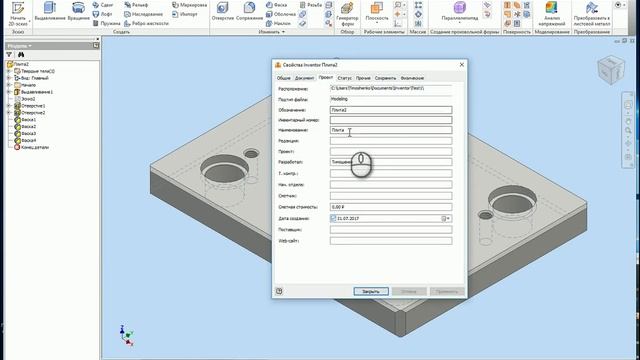Viewport: 640px width, 360px height.
Task: Choose the Фаска (Chamfer) tool
Action: [x=276, y=5]
